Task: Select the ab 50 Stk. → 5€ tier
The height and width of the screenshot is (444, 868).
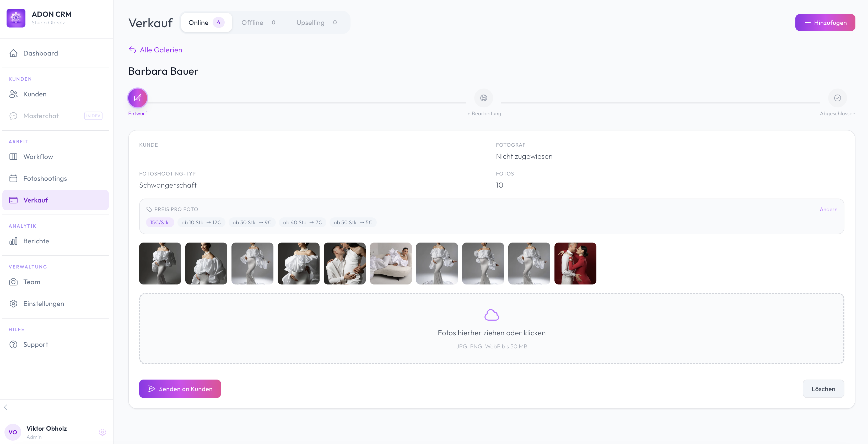Action: click(x=353, y=222)
